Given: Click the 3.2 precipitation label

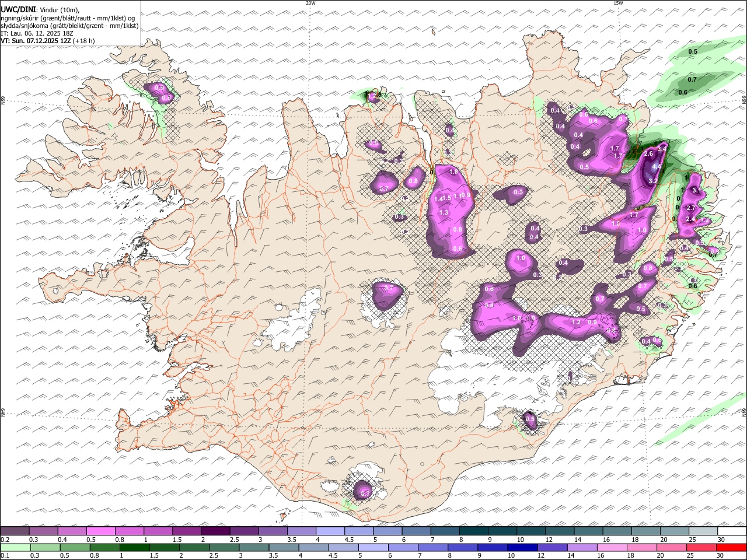Looking at the screenshot, I should coord(653,181).
